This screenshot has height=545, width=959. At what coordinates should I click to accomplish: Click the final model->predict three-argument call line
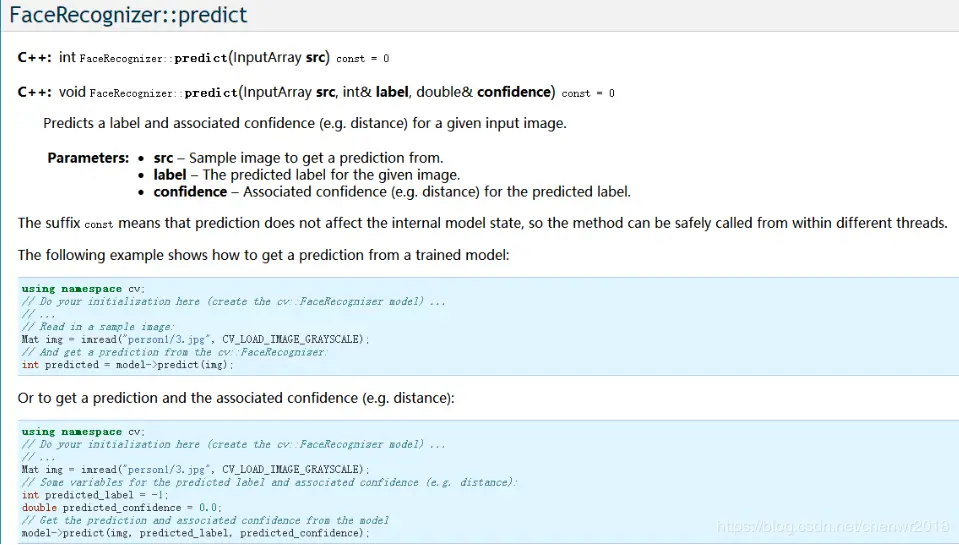[x=195, y=533]
